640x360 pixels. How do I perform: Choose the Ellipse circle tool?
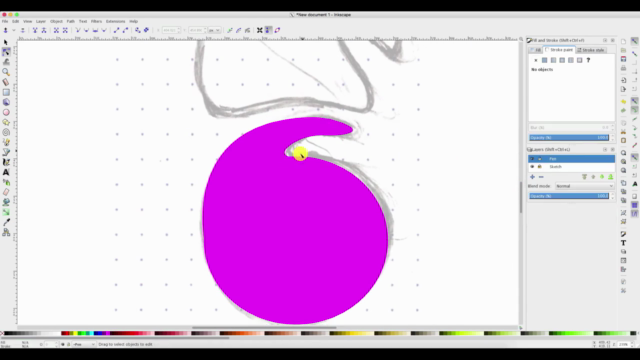pyautogui.click(x=6, y=112)
